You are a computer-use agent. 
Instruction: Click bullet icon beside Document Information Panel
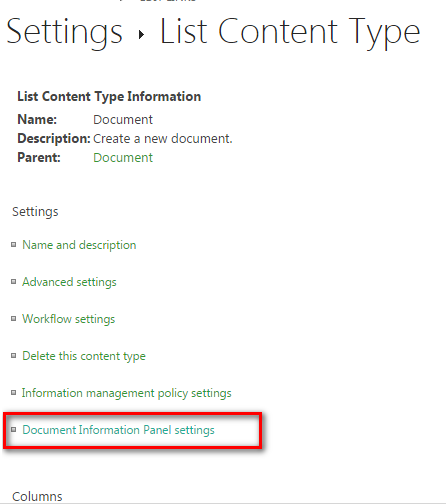pyautogui.click(x=13, y=430)
